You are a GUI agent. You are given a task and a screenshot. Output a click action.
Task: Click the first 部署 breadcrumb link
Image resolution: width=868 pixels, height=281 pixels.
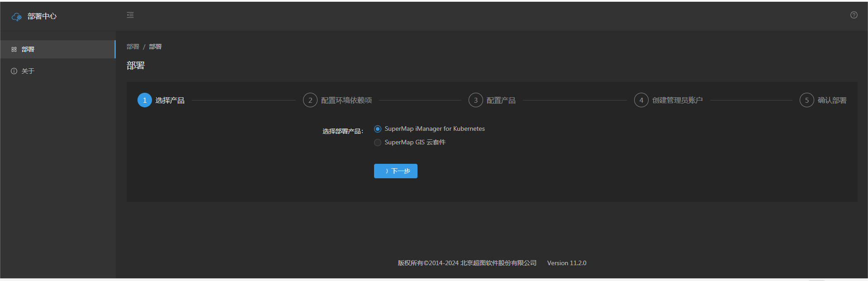pos(133,47)
